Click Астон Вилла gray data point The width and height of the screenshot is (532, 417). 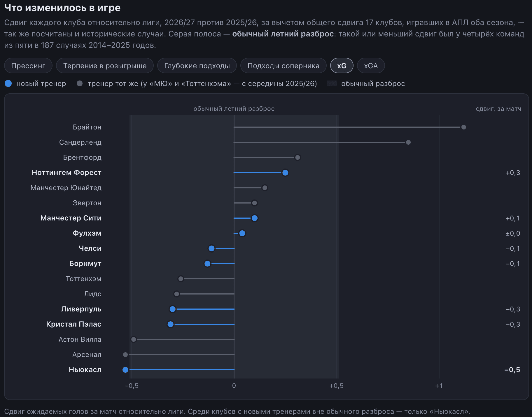click(134, 339)
